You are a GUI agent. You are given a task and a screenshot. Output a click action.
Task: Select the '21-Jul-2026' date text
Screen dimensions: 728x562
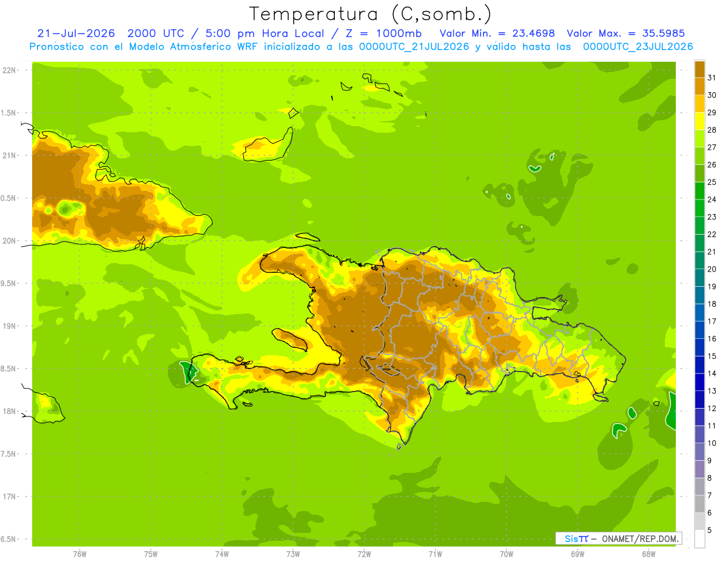(76, 33)
